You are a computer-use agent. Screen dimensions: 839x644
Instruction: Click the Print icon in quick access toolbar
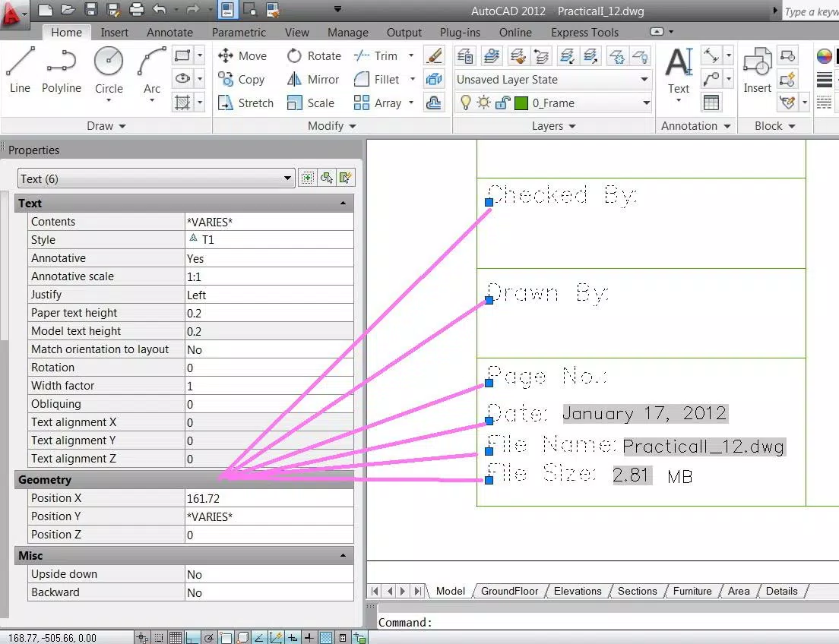click(x=137, y=9)
